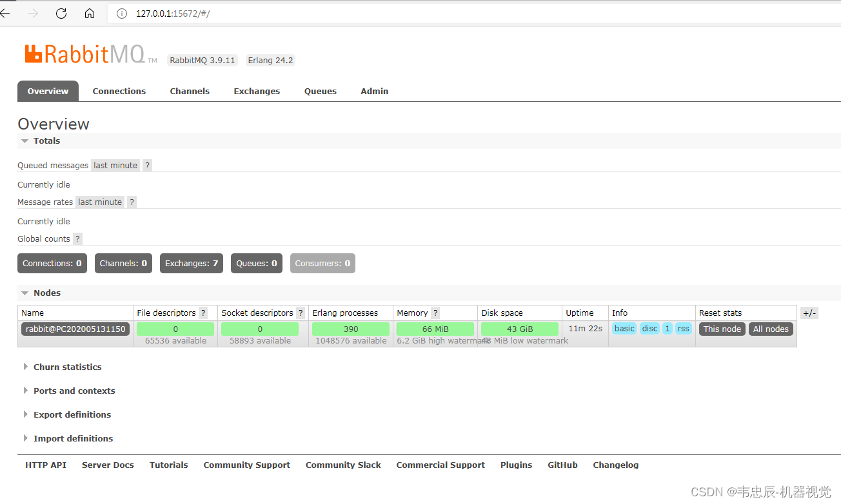The image size is (841, 504).
Task: Open the Tutorials footer link
Action: pyautogui.click(x=169, y=465)
